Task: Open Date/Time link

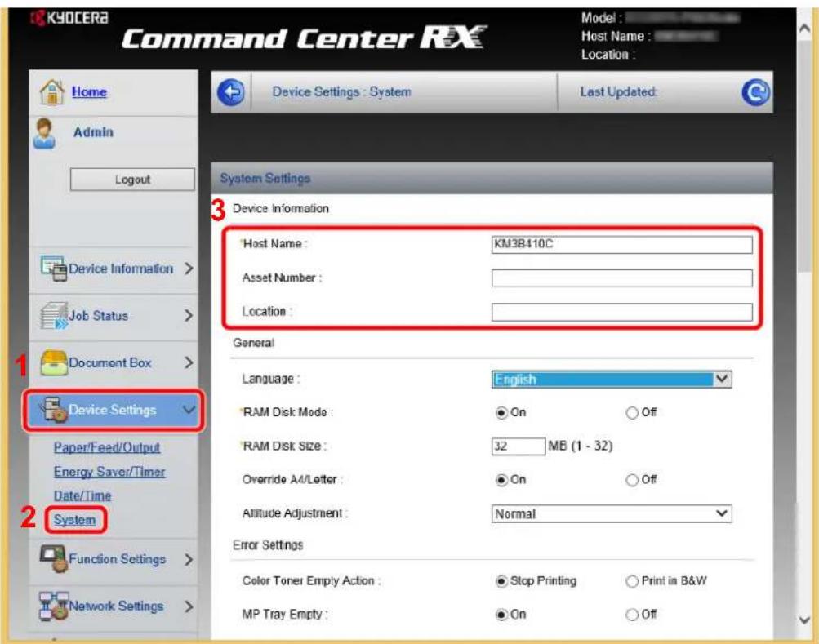Action: click(82, 495)
